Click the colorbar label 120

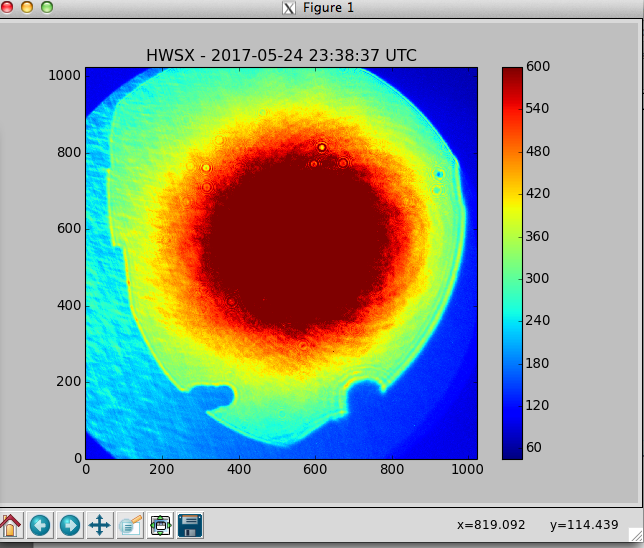coord(538,405)
